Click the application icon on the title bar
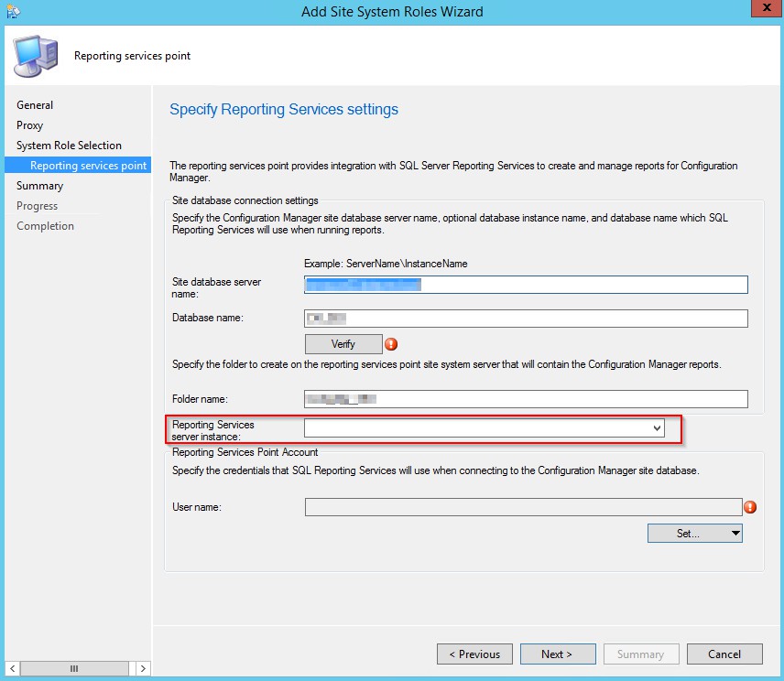 (x=14, y=11)
